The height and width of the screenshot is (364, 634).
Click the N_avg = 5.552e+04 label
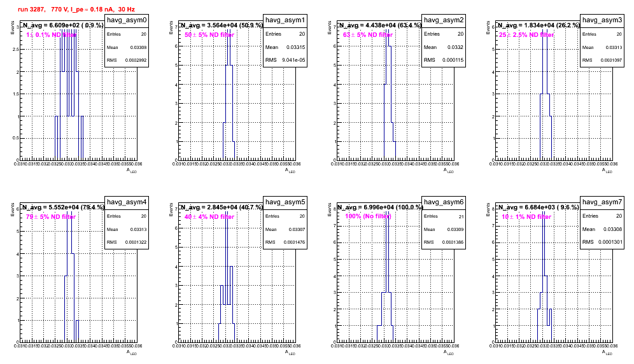click(x=62, y=207)
